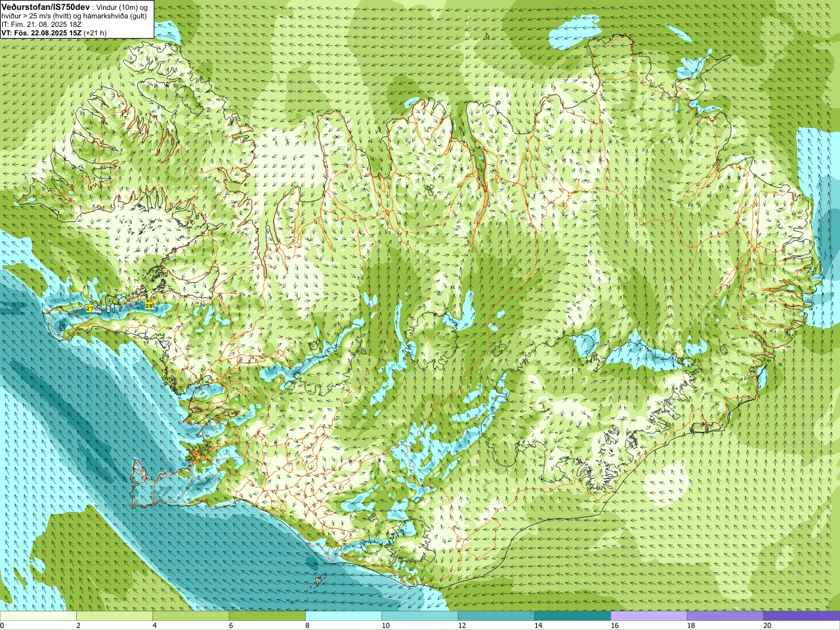Select the 10–12 m/s turquoise legend swatch
840x630 pixels.
coord(419,616)
